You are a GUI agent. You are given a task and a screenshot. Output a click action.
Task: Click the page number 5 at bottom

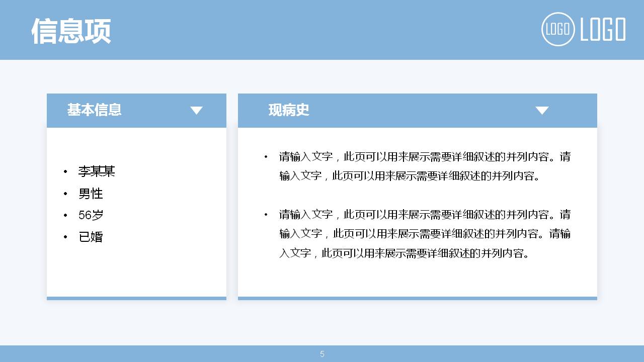322,354
